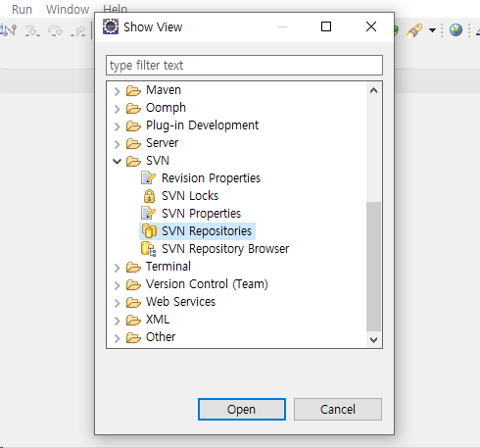Click the Revision Properties icon
Screen dimensions: 480x448
148,178
